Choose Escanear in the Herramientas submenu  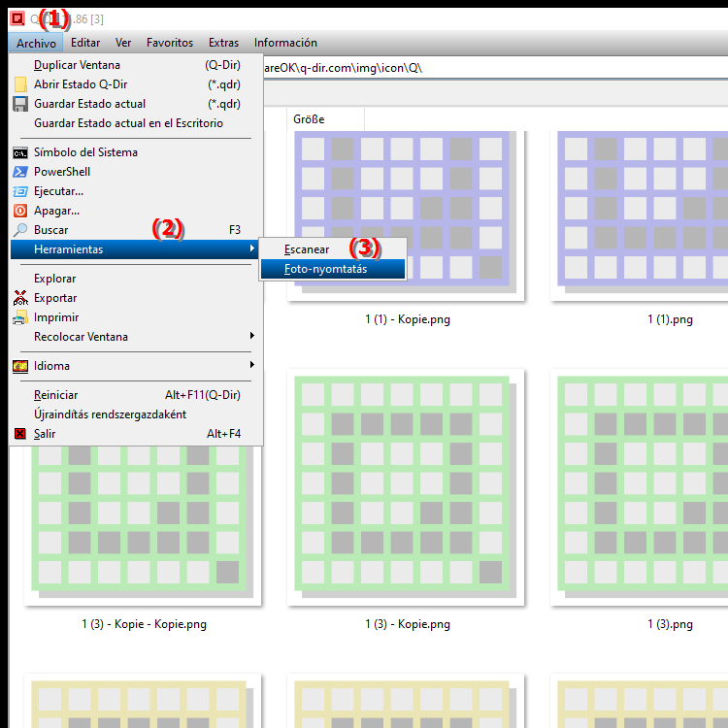[x=333, y=249]
